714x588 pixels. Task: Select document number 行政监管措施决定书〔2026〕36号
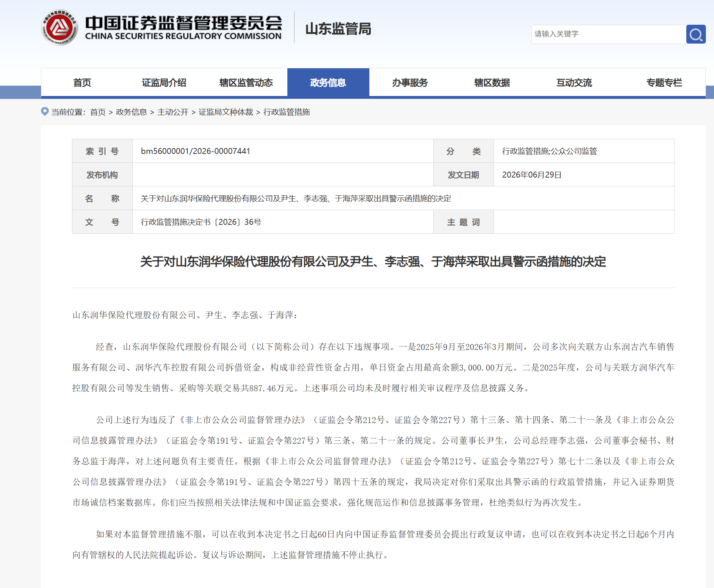click(201, 222)
